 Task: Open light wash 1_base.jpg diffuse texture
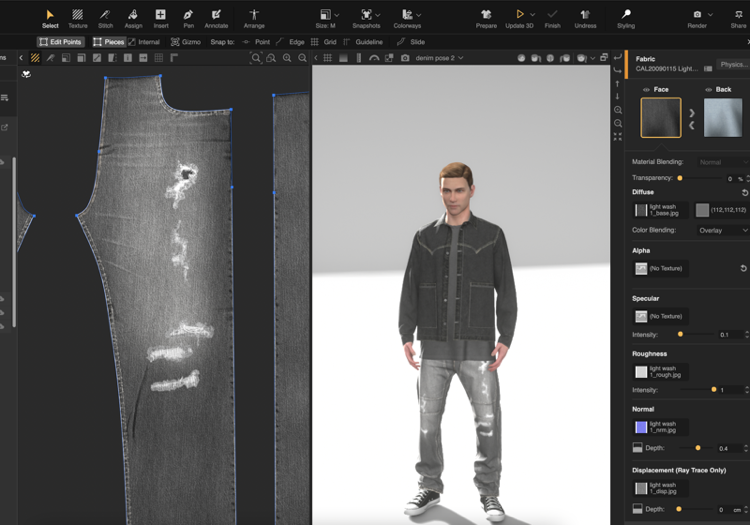click(661, 210)
